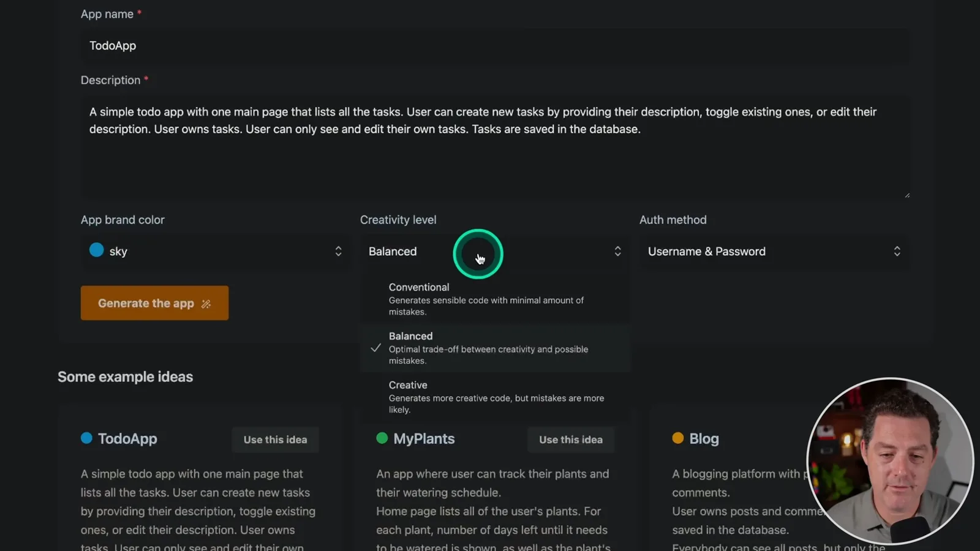Click the presenter webcam thumbnail
980x551 pixels.
(x=890, y=460)
